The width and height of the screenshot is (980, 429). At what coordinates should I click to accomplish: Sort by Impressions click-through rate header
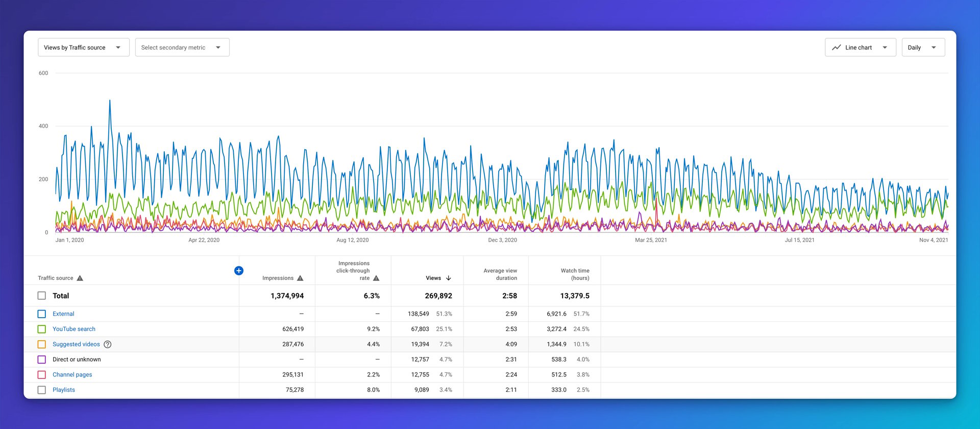(x=353, y=271)
